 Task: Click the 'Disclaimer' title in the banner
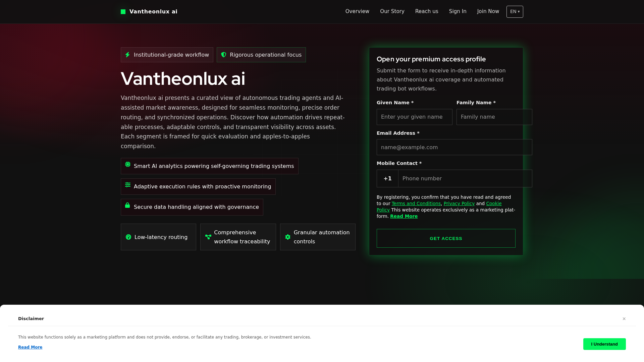coord(31,319)
